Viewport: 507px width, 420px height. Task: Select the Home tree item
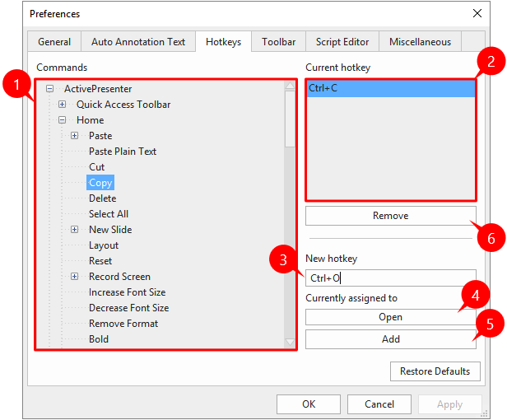point(91,120)
